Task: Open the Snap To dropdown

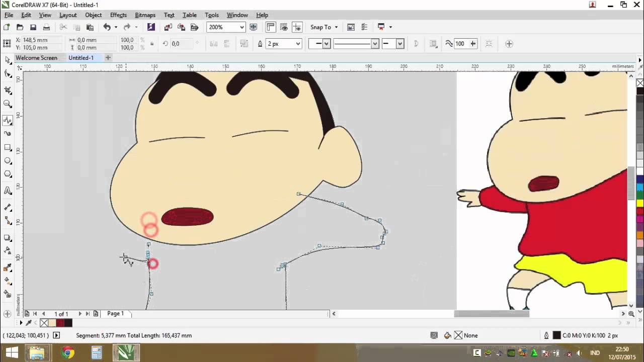Action: (324, 27)
